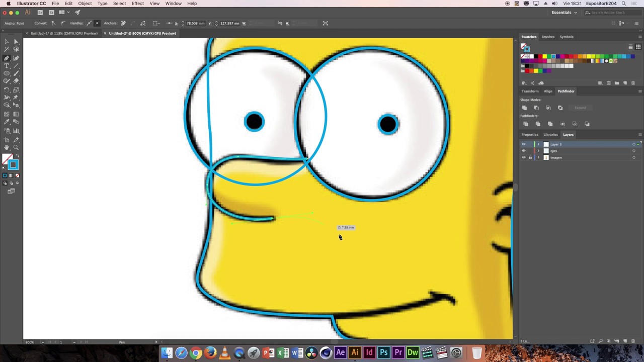Screen dimensions: 644x362
Task: Unlock the imagen layer
Action: (x=530, y=157)
